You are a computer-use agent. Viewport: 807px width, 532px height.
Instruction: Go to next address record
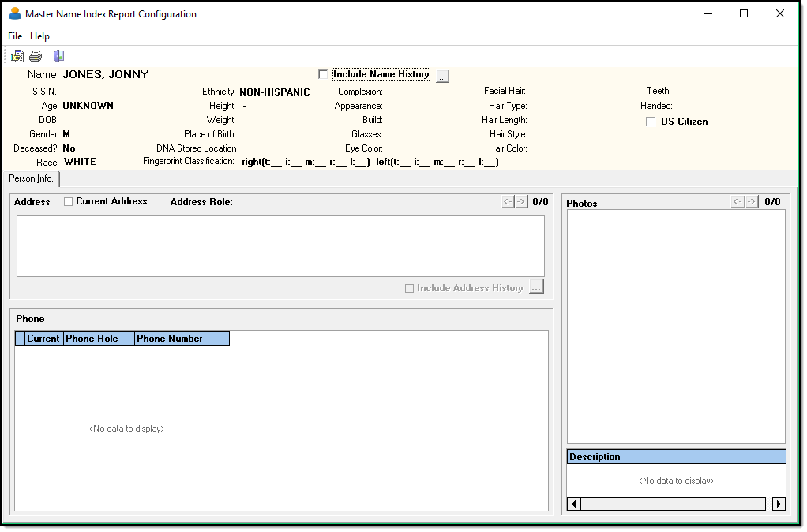tap(521, 202)
